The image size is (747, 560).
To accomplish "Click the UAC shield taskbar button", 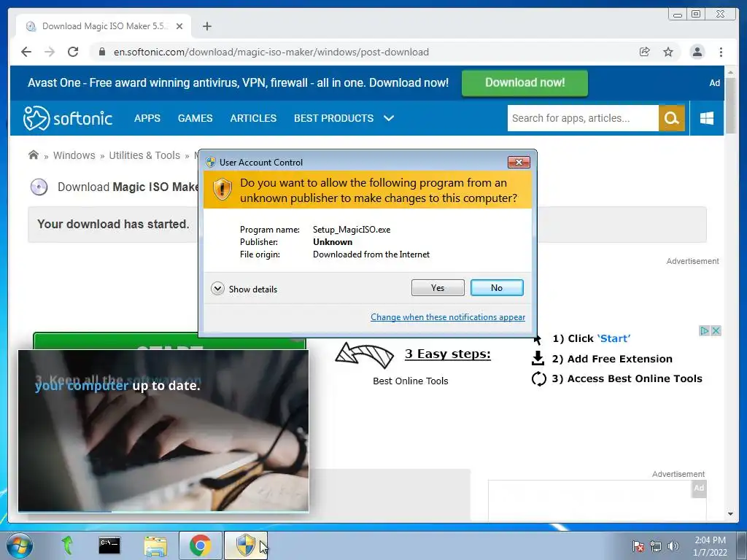I will 246,545.
